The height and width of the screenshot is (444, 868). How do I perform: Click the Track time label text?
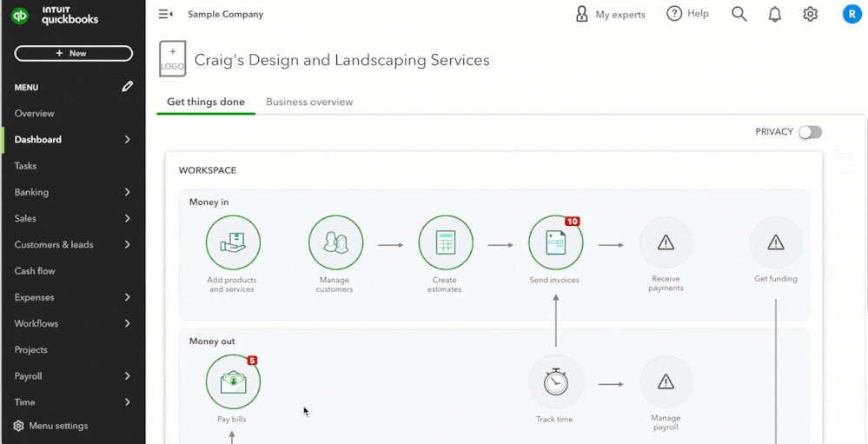[x=554, y=419]
